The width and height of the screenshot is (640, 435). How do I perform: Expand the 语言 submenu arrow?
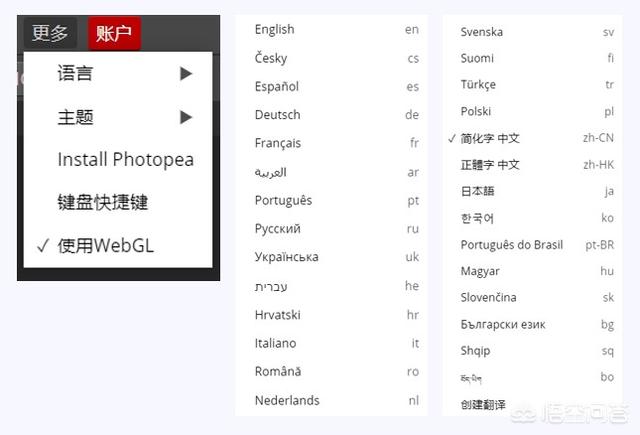click(186, 73)
